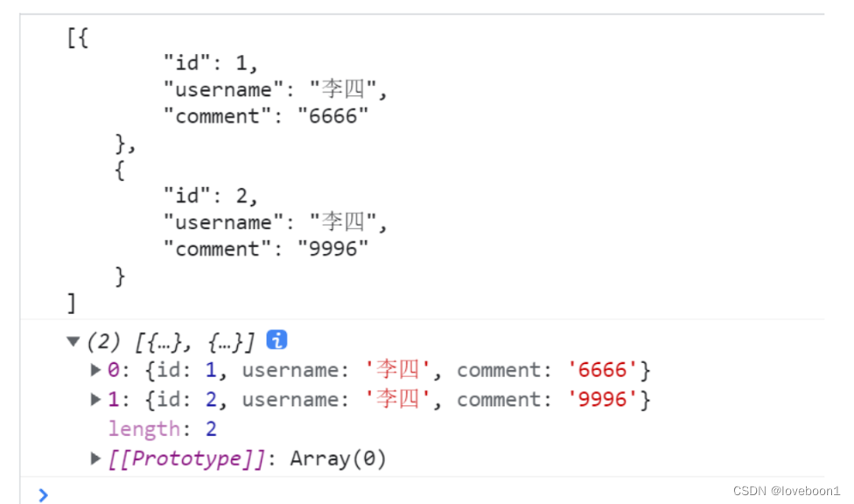Expand array item 1 object

pyautogui.click(x=95, y=399)
